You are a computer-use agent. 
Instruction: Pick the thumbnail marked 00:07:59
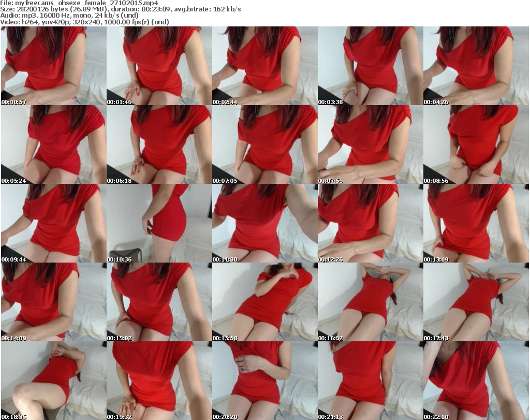pyautogui.click(x=370, y=144)
